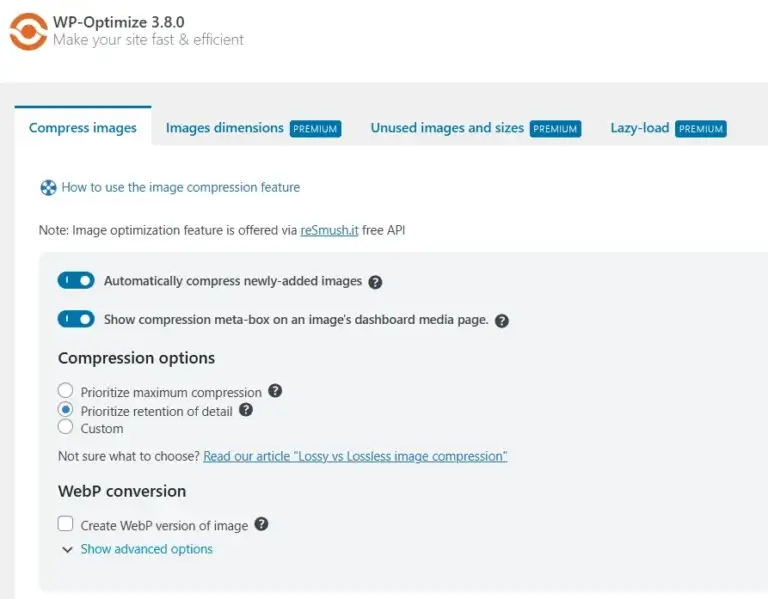
Task: Select Prioritize retention of detail
Action: (66, 410)
